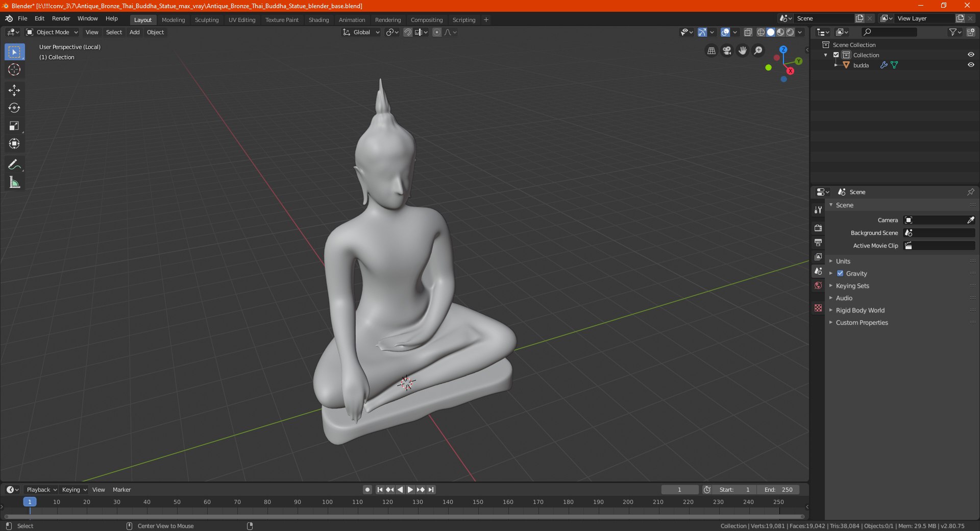Open the Render menu
The width and height of the screenshot is (980, 531).
pyautogui.click(x=61, y=18)
